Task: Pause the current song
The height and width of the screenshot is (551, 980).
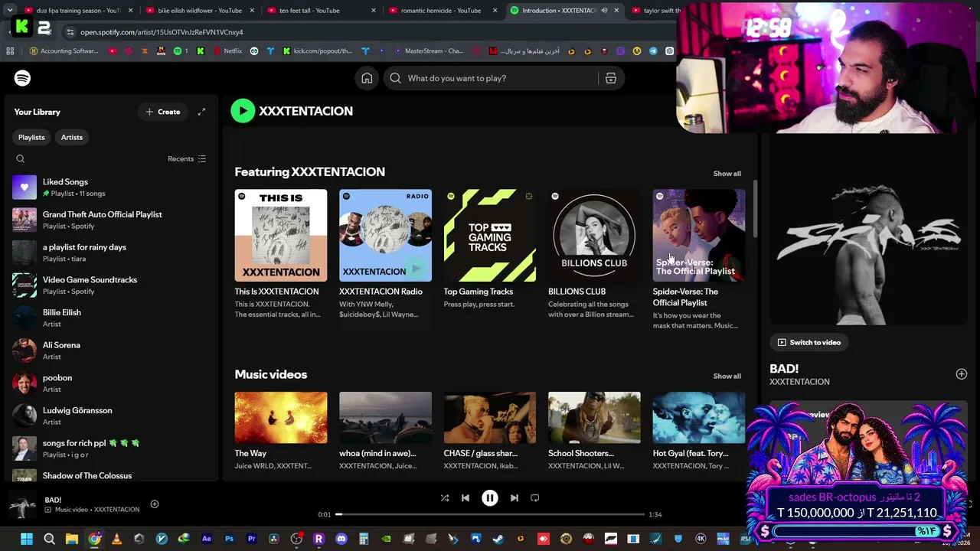Action: pos(490,497)
